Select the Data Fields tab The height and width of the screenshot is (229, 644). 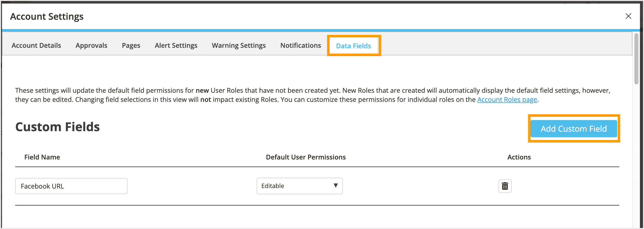[353, 46]
